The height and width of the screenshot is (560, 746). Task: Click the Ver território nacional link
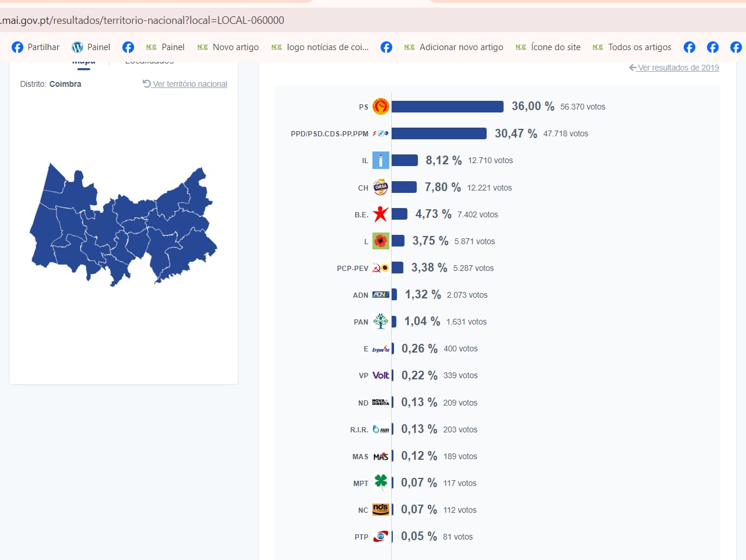[x=185, y=84]
